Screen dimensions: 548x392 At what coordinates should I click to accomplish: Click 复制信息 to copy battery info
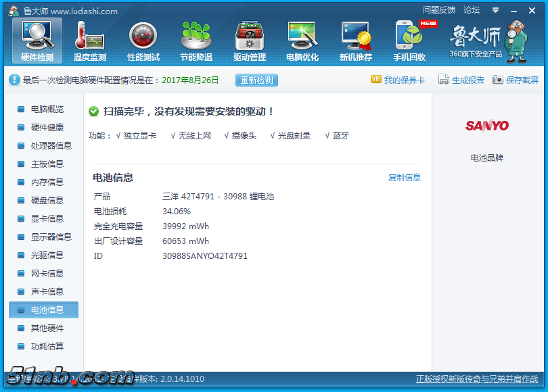coord(405,177)
